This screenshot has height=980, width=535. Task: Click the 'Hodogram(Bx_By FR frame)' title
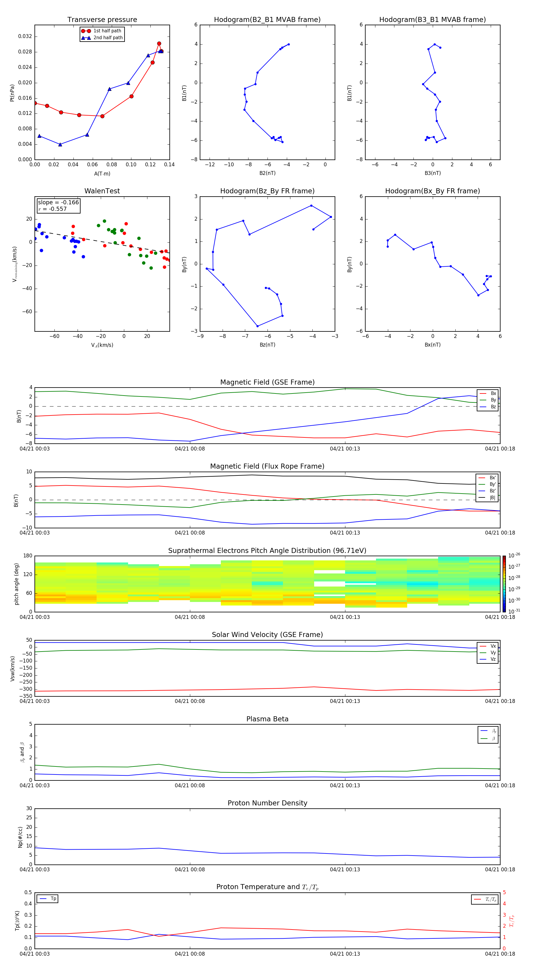coord(432,191)
